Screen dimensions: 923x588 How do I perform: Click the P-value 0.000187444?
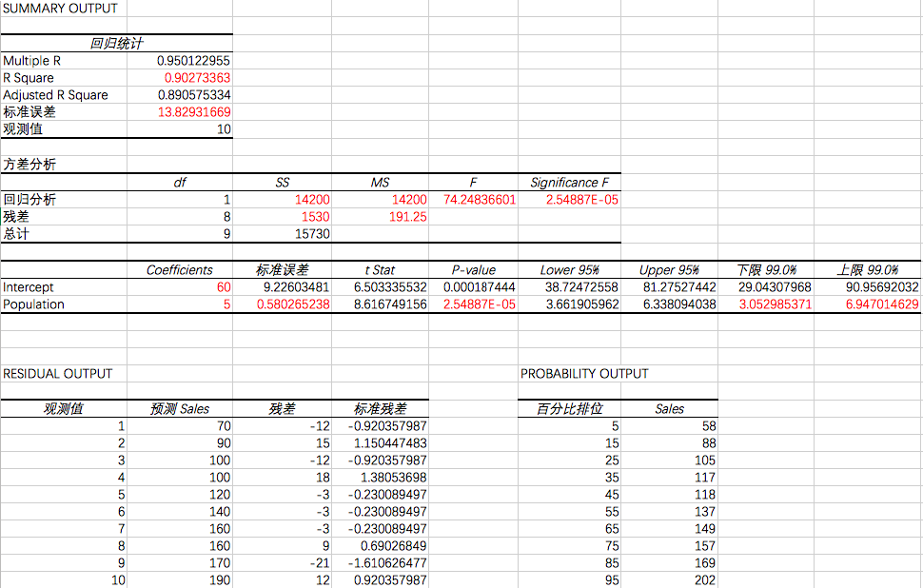(480, 287)
